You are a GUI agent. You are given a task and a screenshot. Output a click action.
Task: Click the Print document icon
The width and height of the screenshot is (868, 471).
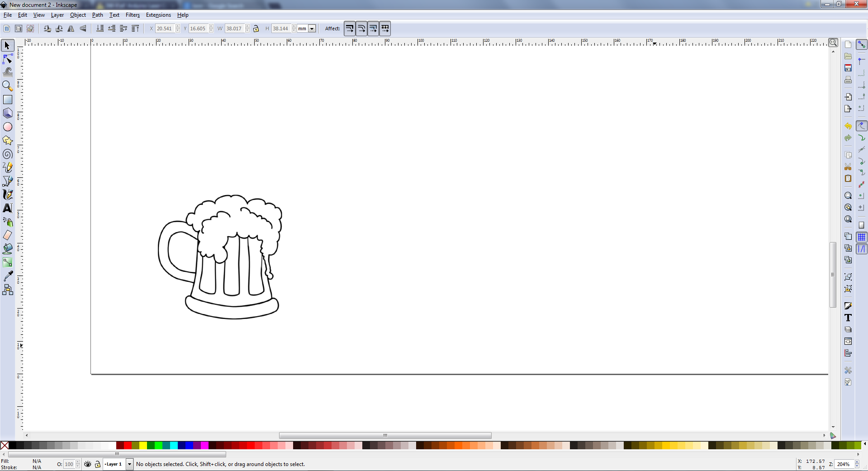pos(848,80)
